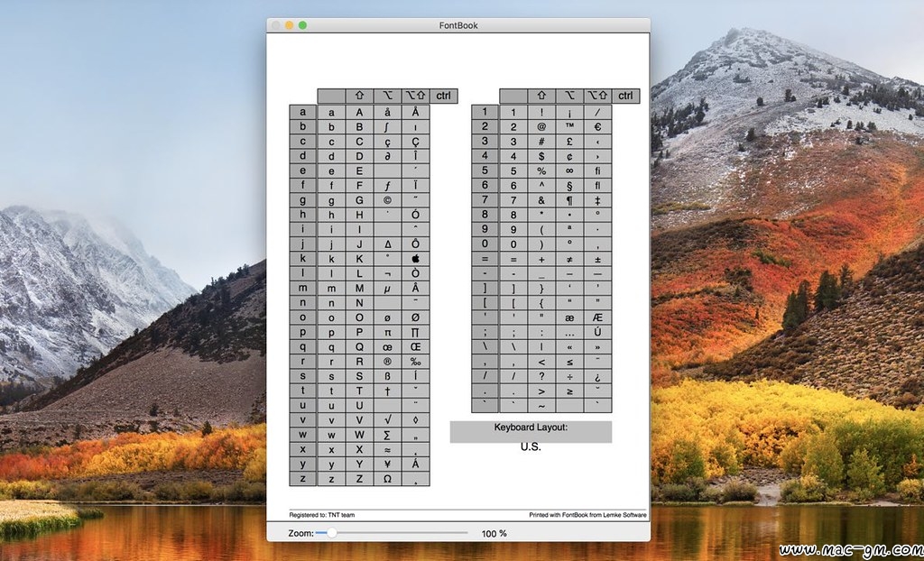Select the integral ∫ glyph cell
Viewport: 924px width, 561px height.
coord(388,126)
